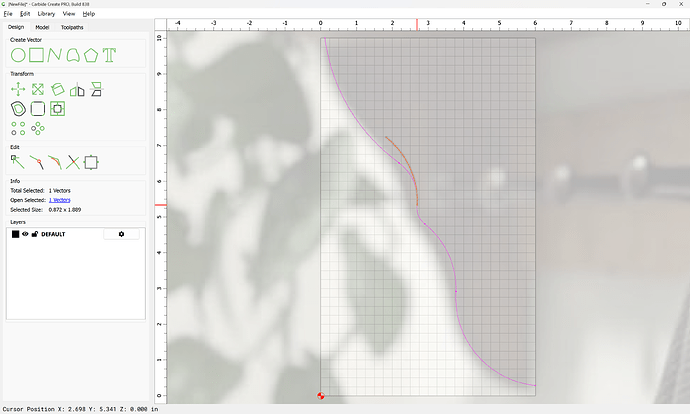Select the Trim Vectors scissors tool
The height and width of the screenshot is (414, 690).
[x=72, y=161]
